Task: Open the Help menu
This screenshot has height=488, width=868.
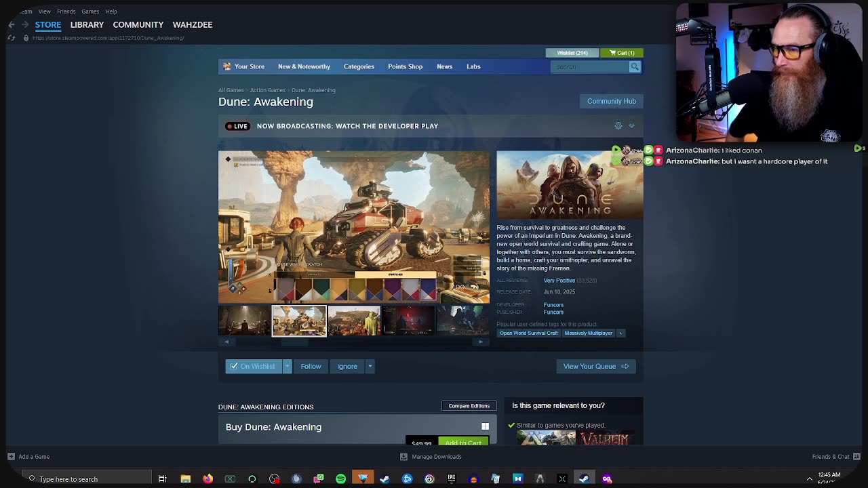Action: (111, 12)
